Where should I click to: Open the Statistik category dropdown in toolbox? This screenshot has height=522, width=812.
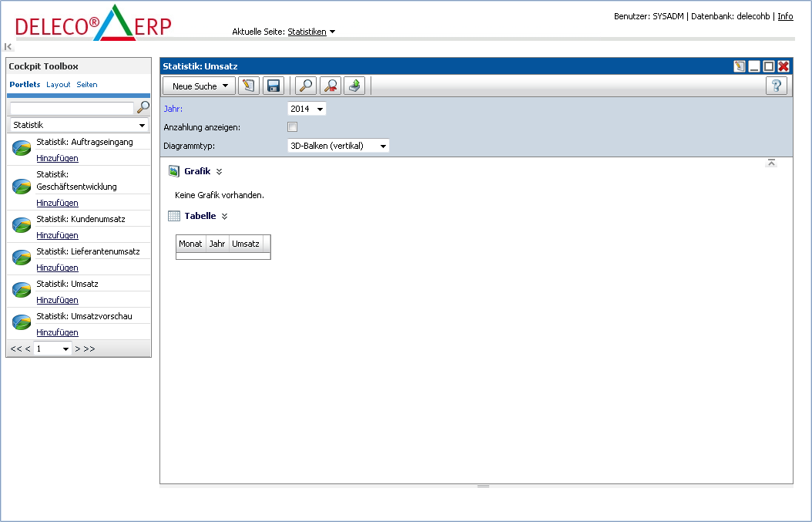click(x=79, y=125)
